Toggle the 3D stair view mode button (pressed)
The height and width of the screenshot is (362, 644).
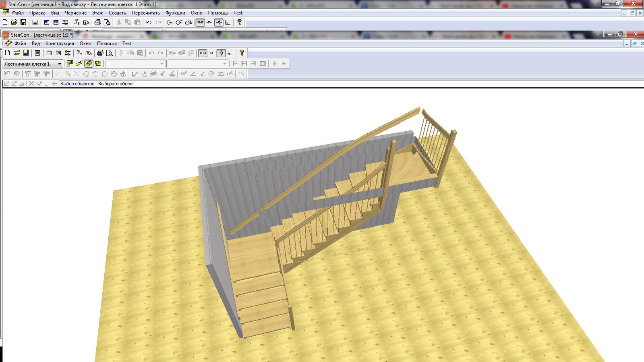click(89, 64)
